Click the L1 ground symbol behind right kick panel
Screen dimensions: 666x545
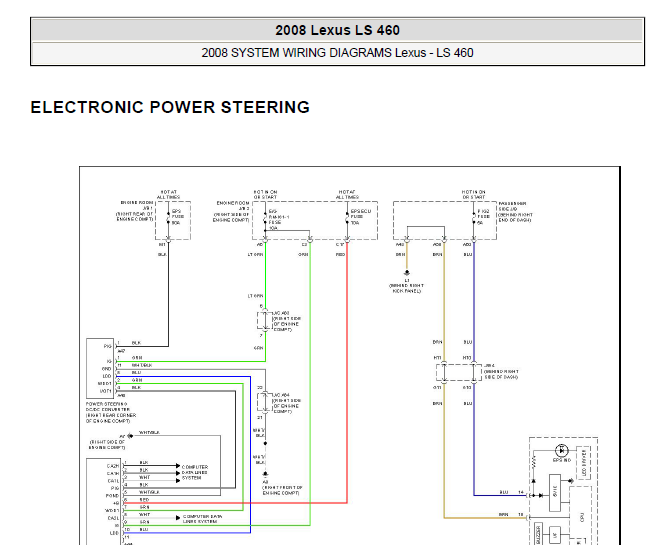pos(406,272)
